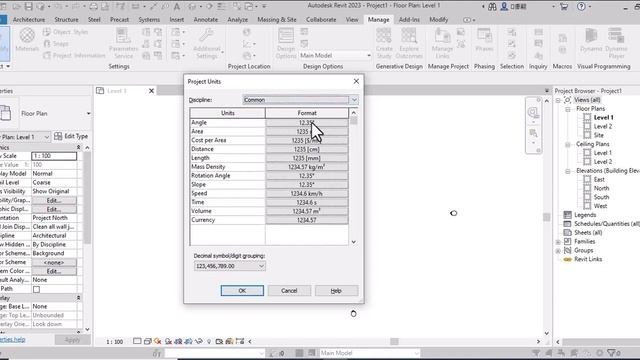The height and width of the screenshot is (360, 640).
Task: Collapse the Ceiling Plans tree node
Action: (568, 144)
